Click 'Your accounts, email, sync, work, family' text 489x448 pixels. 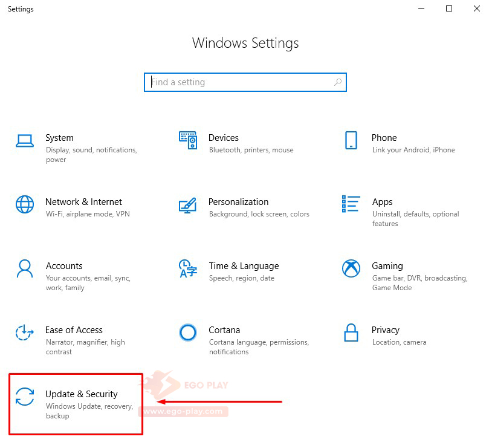point(88,283)
